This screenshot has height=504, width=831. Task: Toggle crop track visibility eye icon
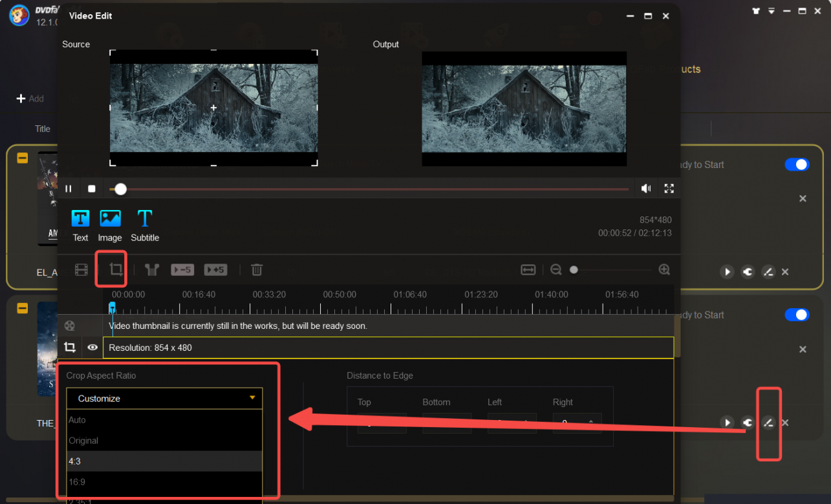click(92, 348)
